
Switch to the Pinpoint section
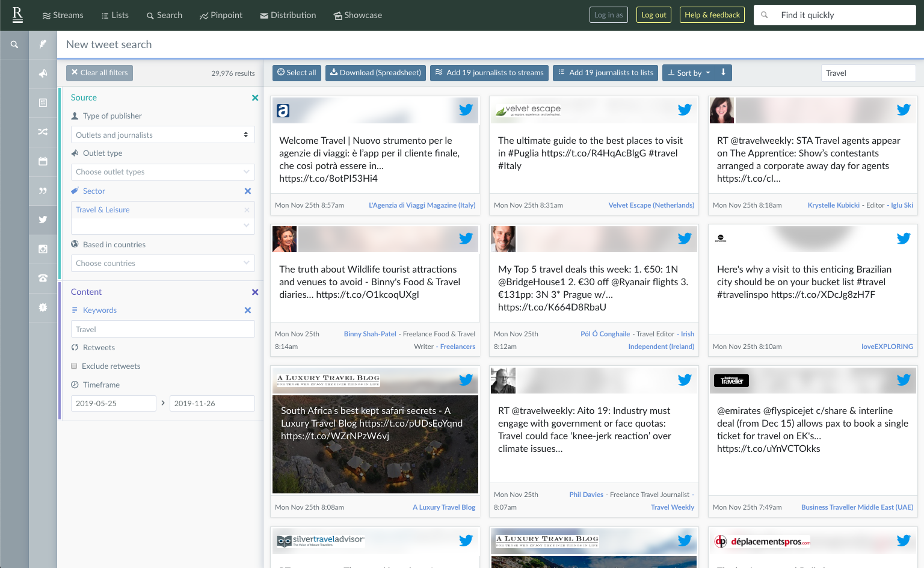point(221,15)
